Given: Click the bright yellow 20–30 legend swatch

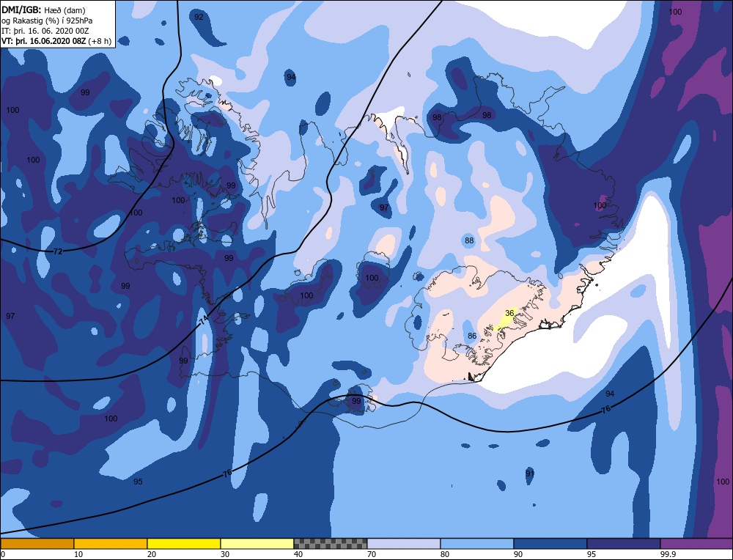Looking at the screenshot, I should 184,544.
